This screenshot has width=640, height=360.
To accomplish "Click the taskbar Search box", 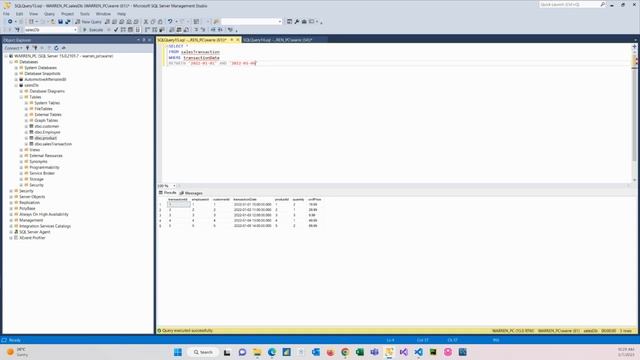I will click(x=203, y=352).
